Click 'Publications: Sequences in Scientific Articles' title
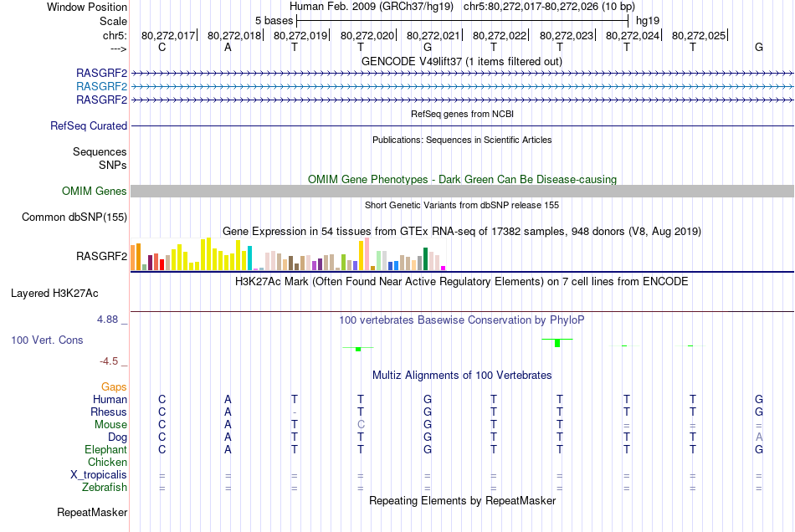Viewport: 795px width, 532px height. [462, 140]
